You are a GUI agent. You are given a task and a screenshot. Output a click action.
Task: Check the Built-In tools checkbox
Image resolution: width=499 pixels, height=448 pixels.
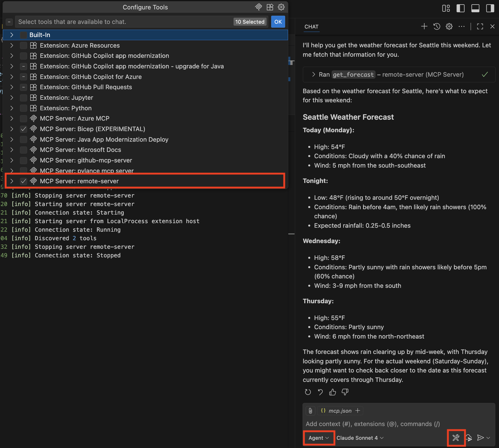click(x=23, y=35)
